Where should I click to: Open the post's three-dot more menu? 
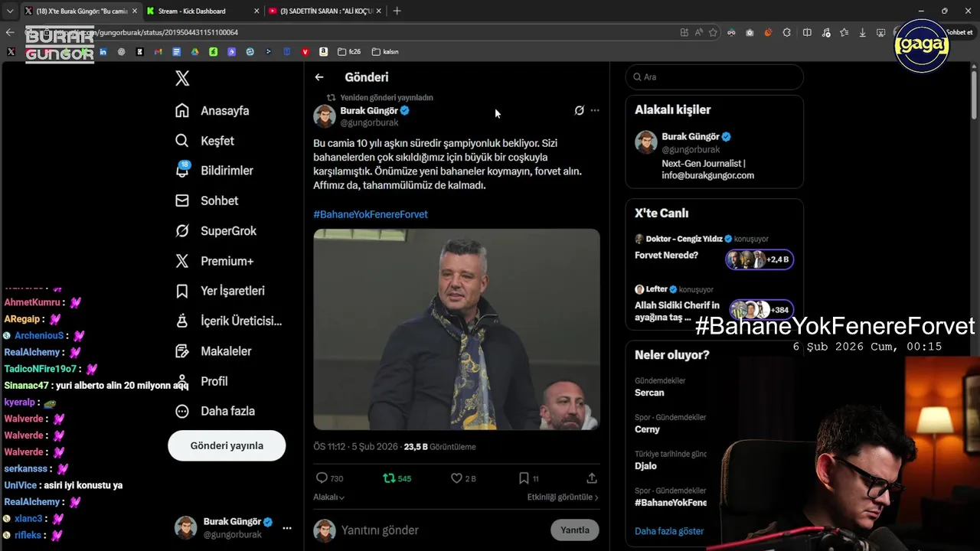(595, 110)
